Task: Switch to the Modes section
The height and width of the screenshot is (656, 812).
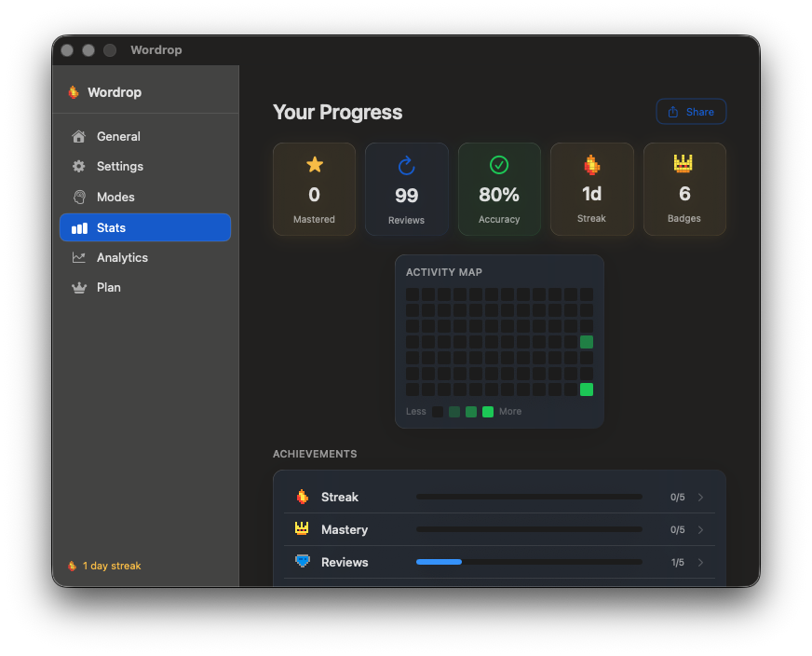Action: (145, 197)
